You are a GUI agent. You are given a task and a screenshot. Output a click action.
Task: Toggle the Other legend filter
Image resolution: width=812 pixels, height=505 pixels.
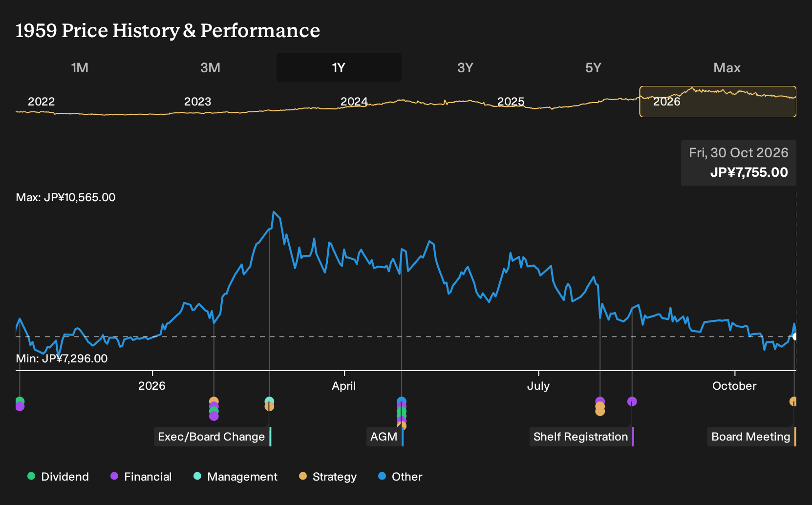(x=400, y=477)
